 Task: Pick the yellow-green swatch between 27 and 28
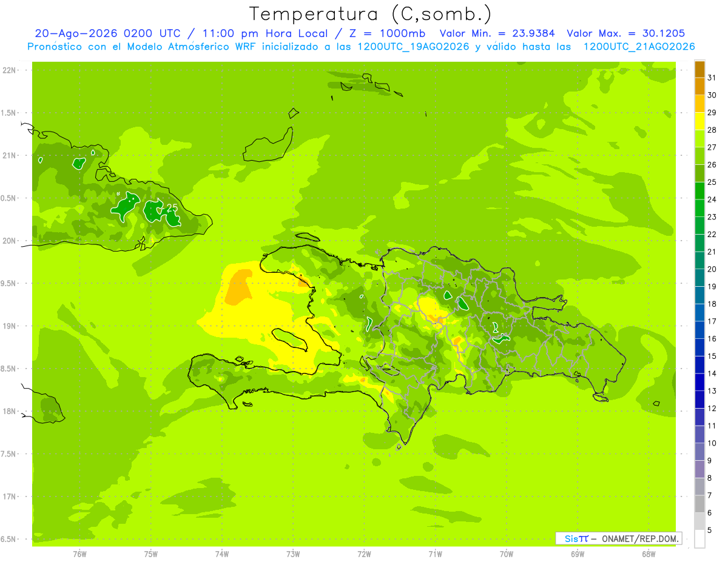(x=699, y=138)
